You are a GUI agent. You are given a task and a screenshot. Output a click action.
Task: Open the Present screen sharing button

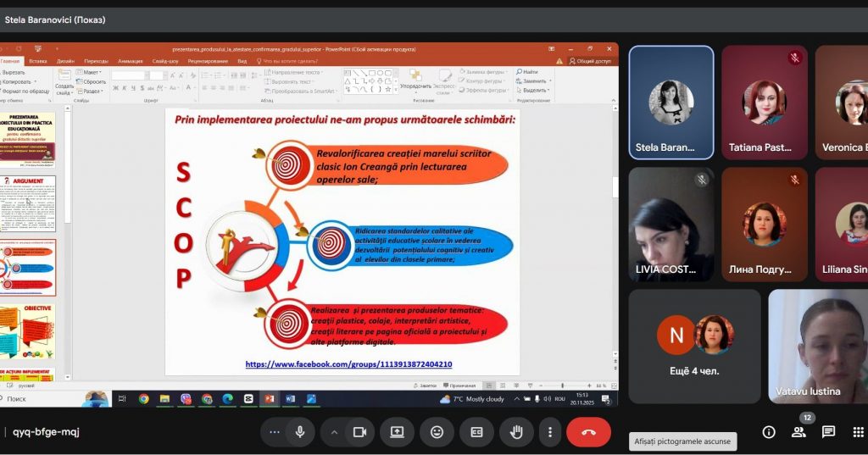click(x=397, y=432)
